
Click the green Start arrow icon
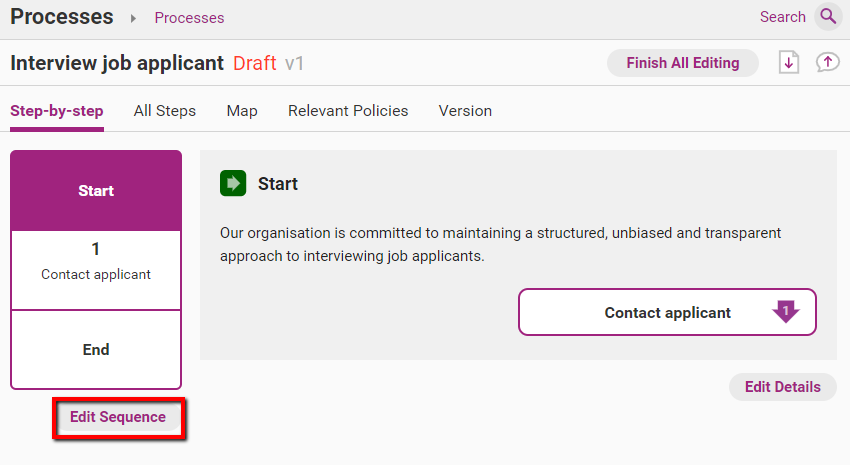click(x=233, y=183)
